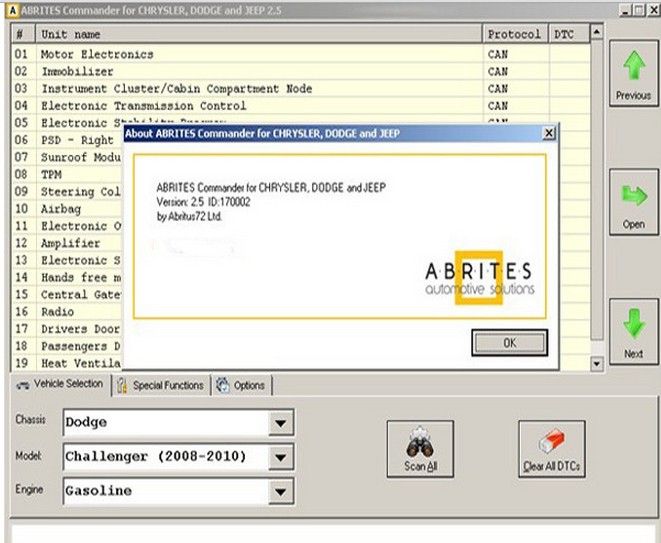Select row 17 Drivers Door
The image size is (661, 543).
[67, 329]
